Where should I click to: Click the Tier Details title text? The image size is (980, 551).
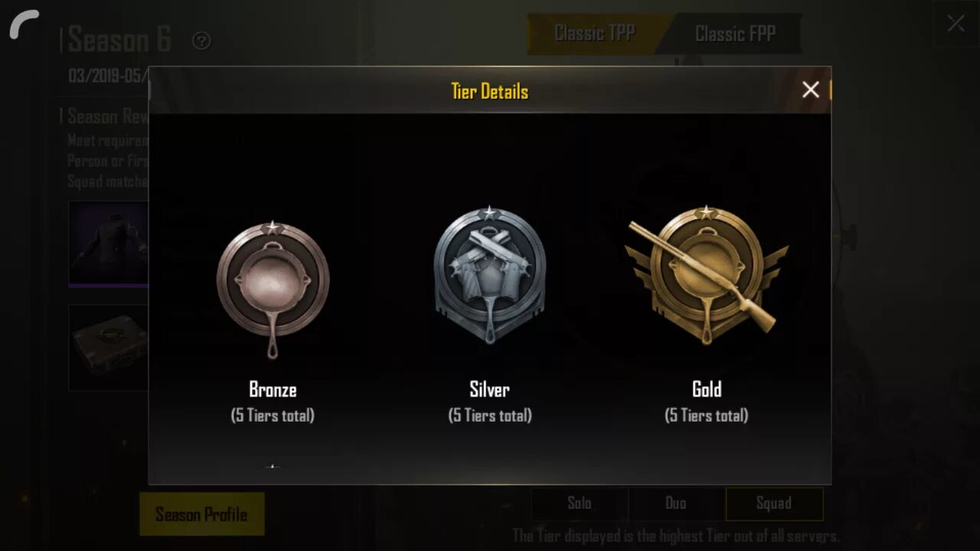pyautogui.click(x=490, y=92)
